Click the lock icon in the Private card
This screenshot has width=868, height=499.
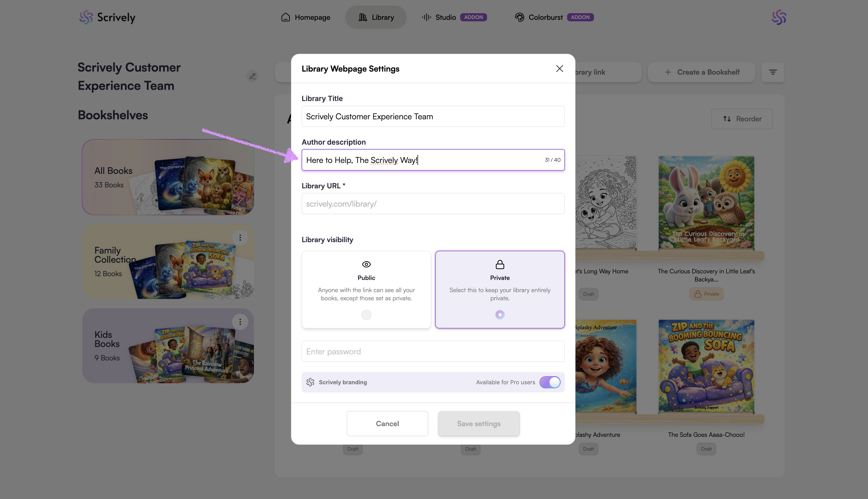(500, 264)
